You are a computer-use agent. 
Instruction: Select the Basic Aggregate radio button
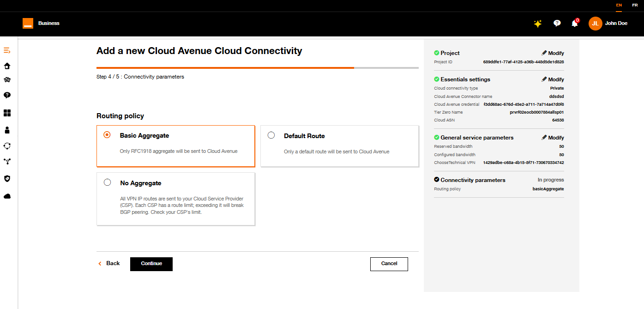[x=107, y=135]
